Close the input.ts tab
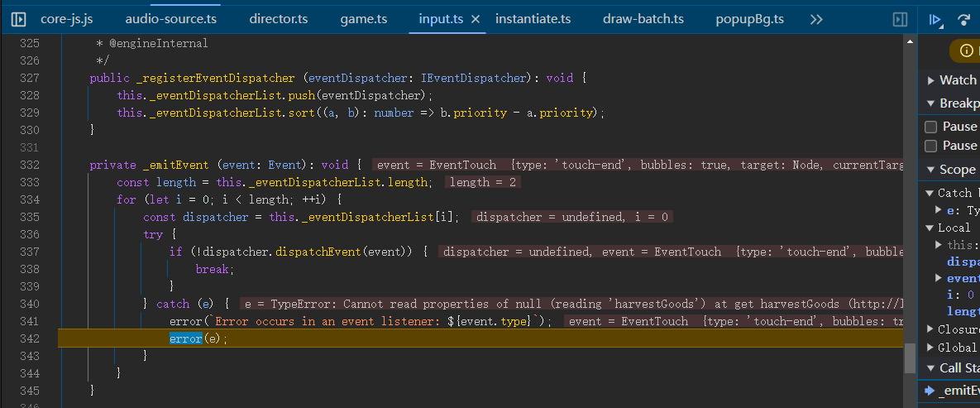Viewport: 980px width, 408px height. coord(475,19)
